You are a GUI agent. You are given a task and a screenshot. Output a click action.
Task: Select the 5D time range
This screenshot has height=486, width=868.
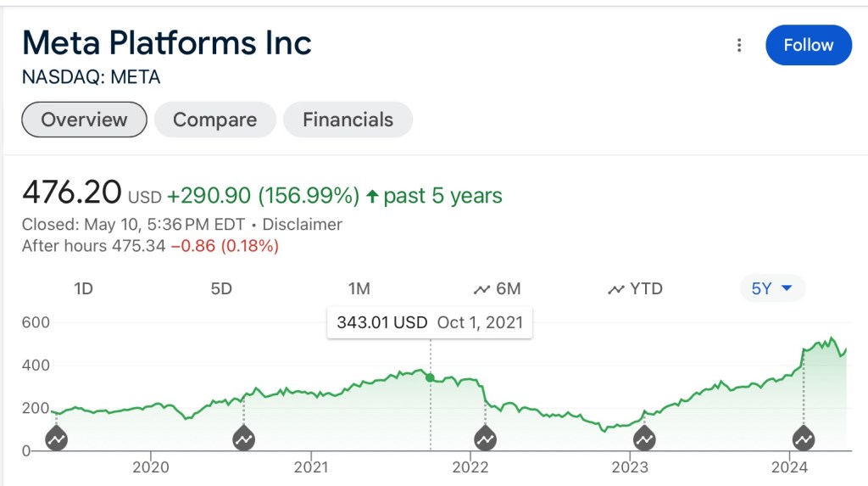pos(221,289)
